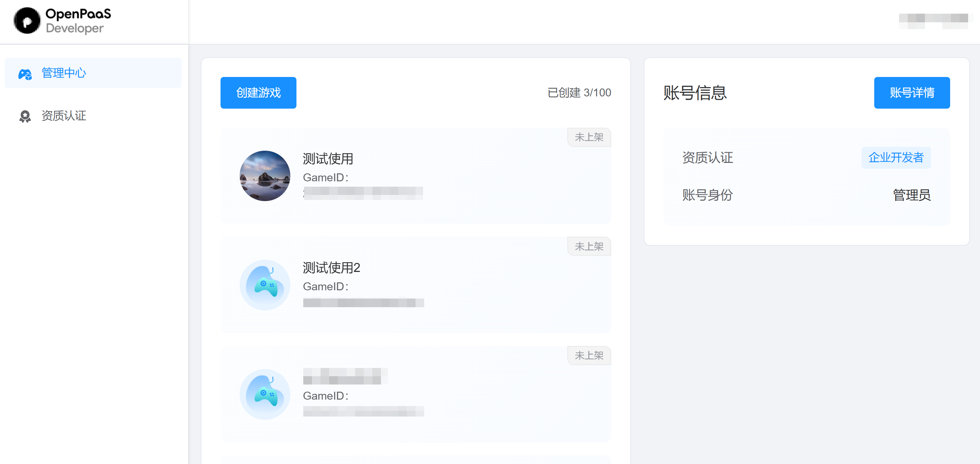Viewport: 980px width, 464px height.
Task: Click the 未上架 tag on 测试使用2 card
Action: [x=589, y=246]
